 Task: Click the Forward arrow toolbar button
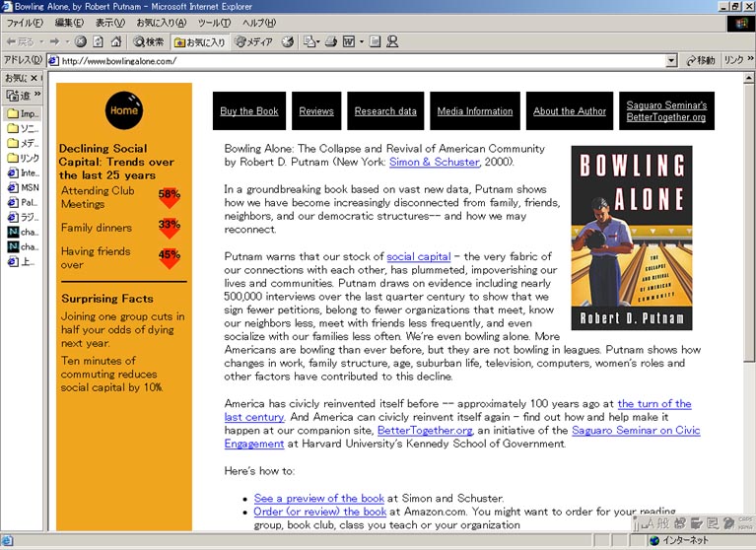54,42
